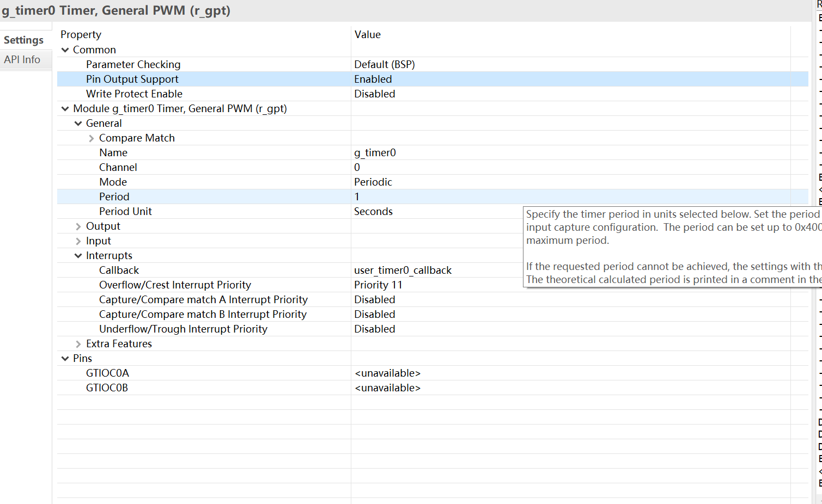Click the Value column header
Image resolution: width=822 pixels, height=504 pixels.
pyautogui.click(x=368, y=34)
